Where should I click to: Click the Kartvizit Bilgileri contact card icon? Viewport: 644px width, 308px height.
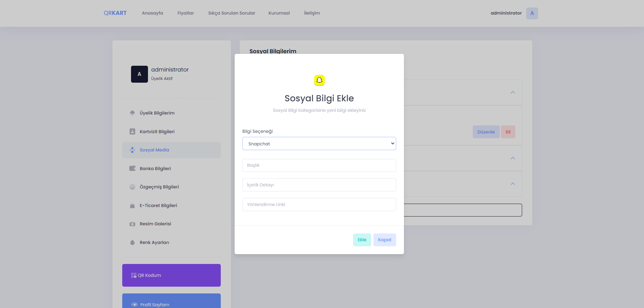click(x=132, y=131)
